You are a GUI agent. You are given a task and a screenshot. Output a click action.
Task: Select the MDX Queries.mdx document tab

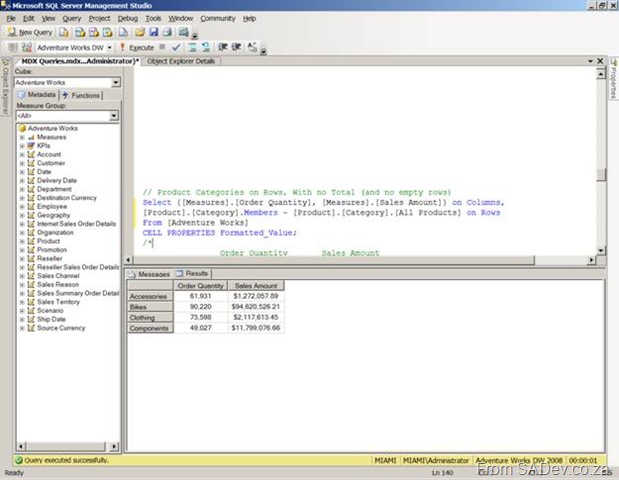point(78,61)
